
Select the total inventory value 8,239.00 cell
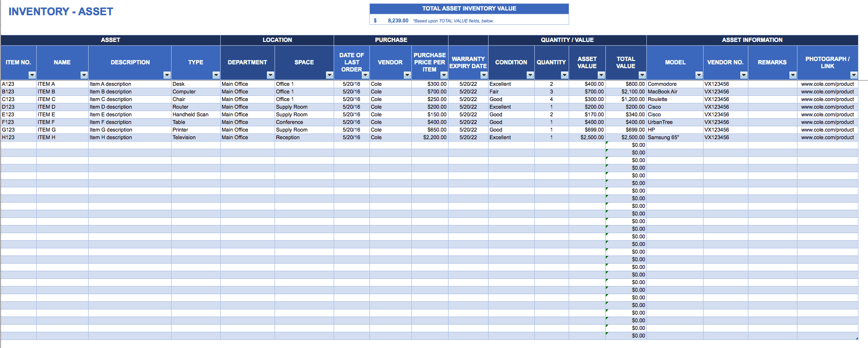click(x=398, y=20)
